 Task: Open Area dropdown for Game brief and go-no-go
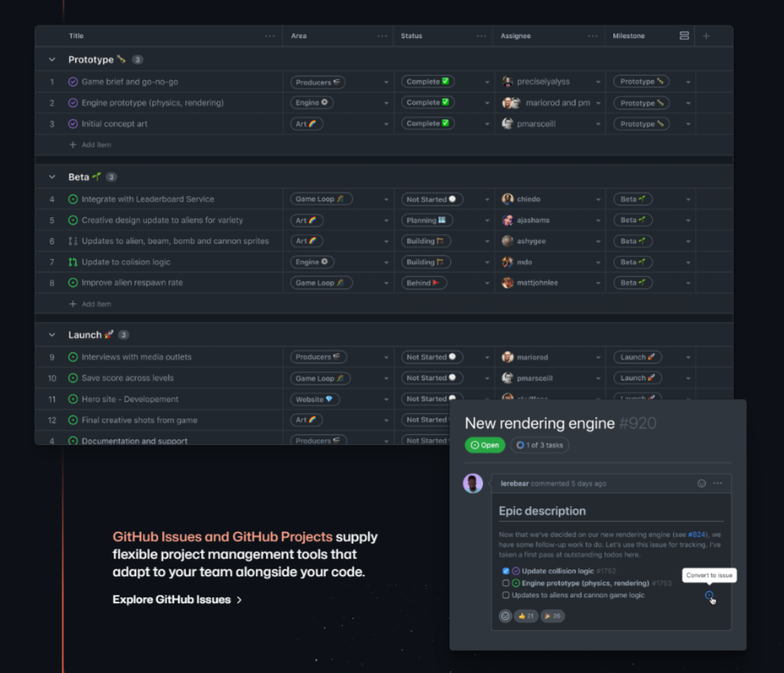pyautogui.click(x=386, y=82)
